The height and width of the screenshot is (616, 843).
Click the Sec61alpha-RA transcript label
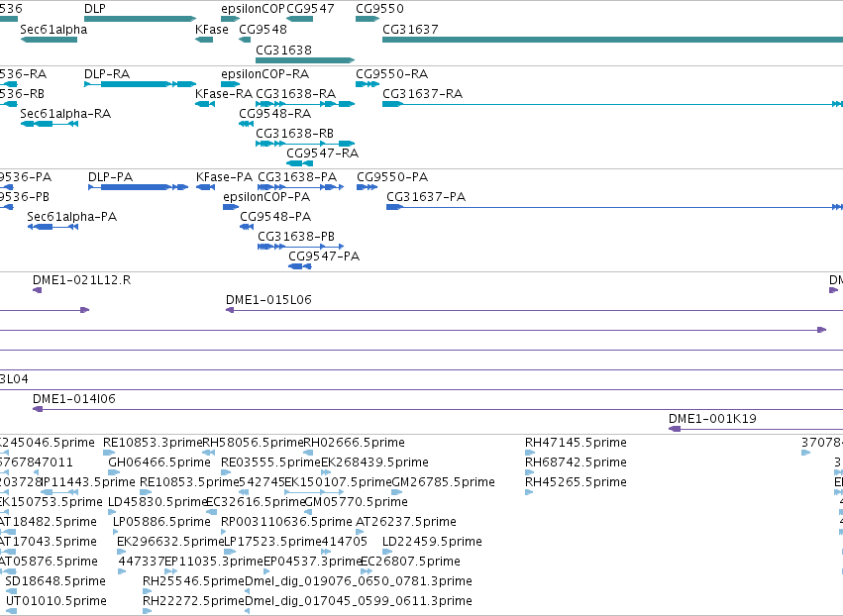coord(65,114)
